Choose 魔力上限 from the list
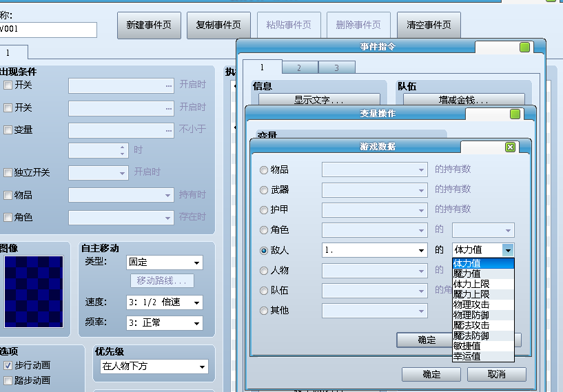563x392 pixels. 483,294
